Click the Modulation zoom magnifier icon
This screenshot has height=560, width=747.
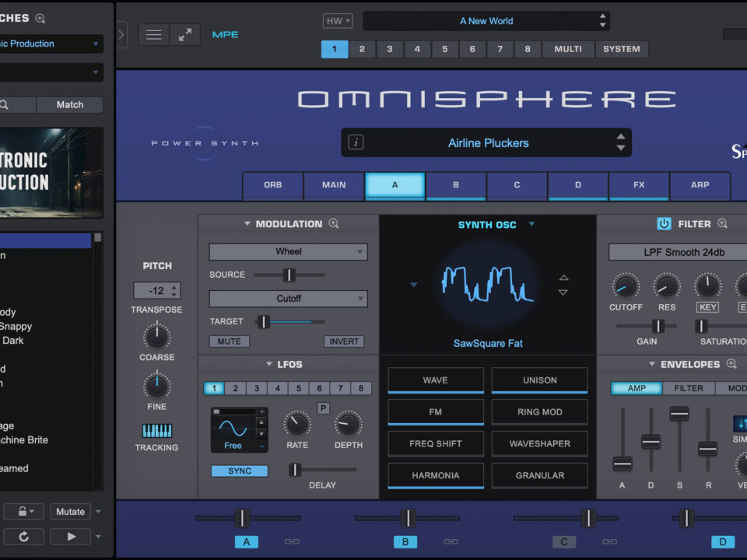[334, 224]
